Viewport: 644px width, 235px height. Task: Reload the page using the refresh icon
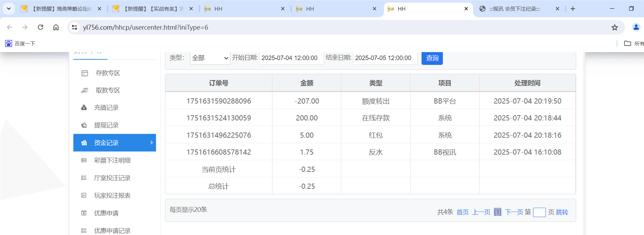40,27
